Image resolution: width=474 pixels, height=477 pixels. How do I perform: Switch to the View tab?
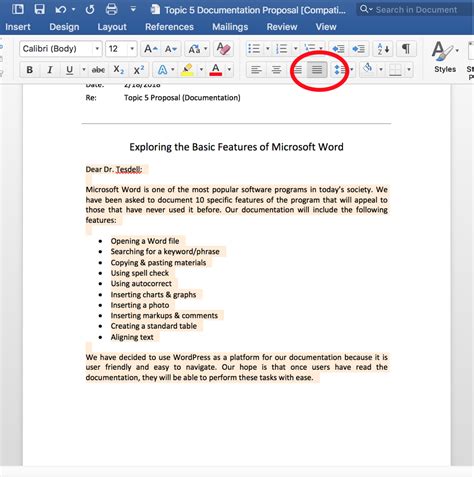pyautogui.click(x=326, y=27)
